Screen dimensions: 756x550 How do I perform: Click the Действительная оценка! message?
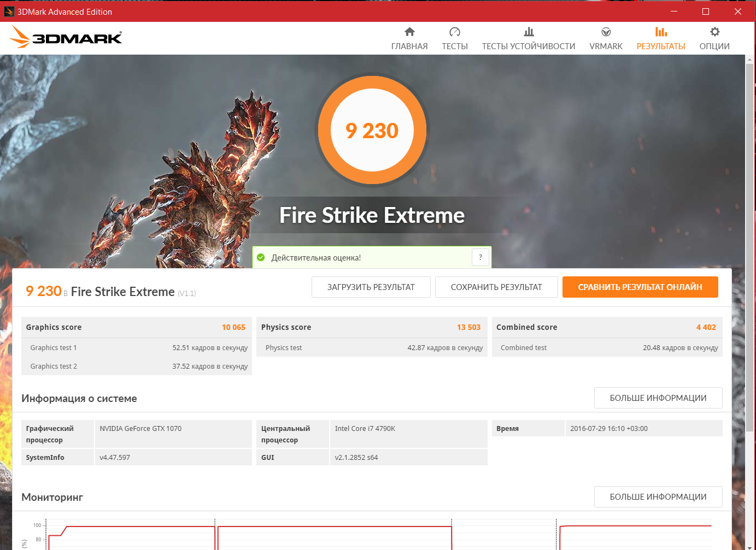pos(316,258)
